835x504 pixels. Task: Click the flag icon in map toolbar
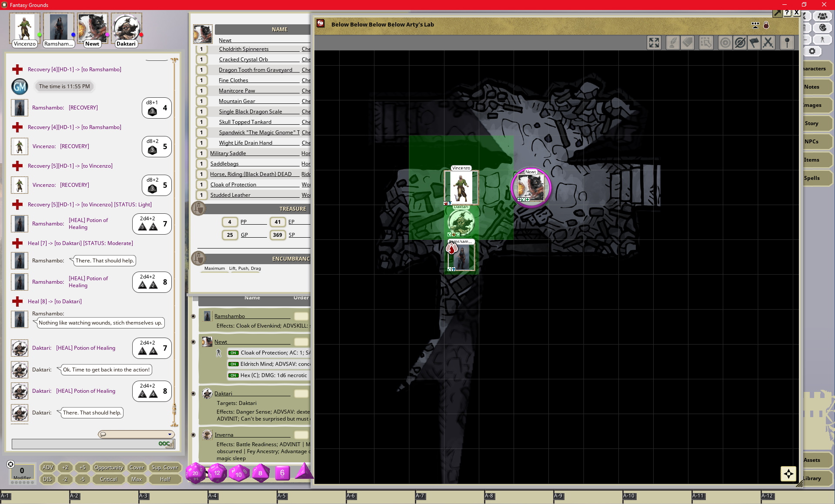click(x=754, y=43)
